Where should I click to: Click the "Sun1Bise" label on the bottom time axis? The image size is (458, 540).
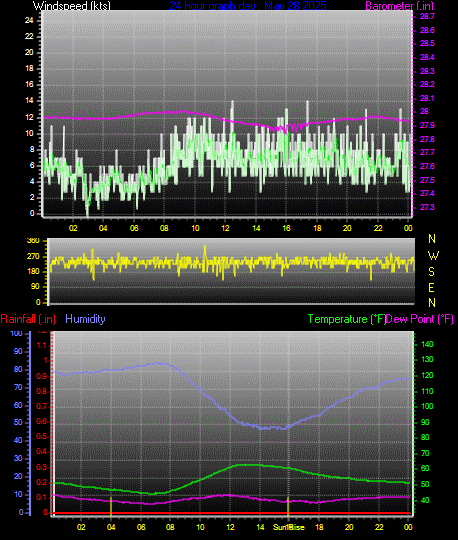coord(289,527)
